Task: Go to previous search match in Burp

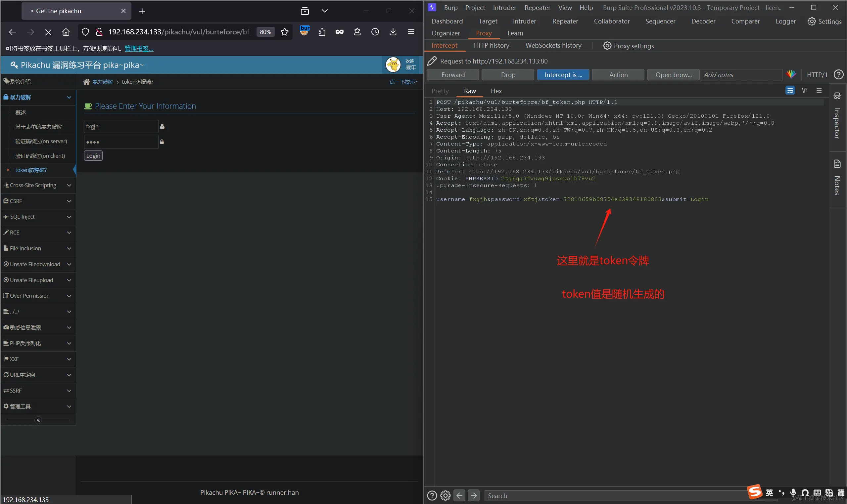Action: (x=459, y=495)
